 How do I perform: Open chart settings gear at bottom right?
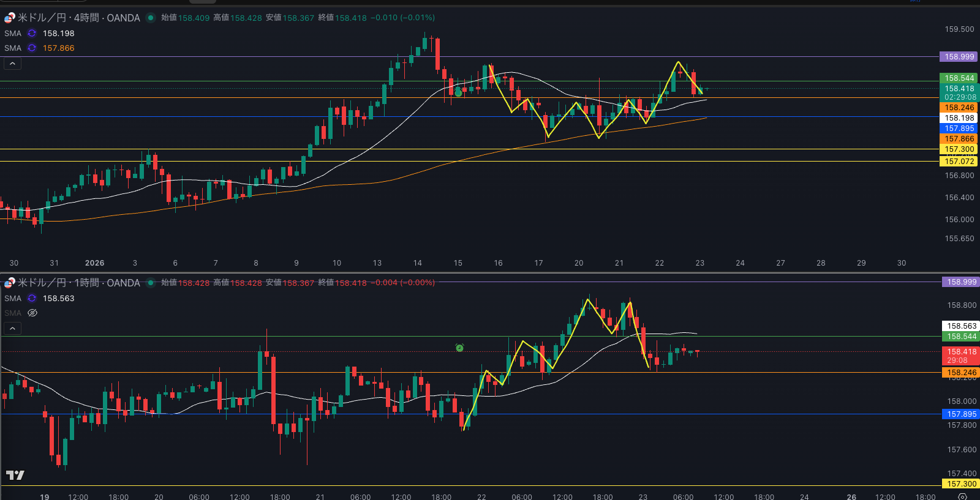[962, 496]
